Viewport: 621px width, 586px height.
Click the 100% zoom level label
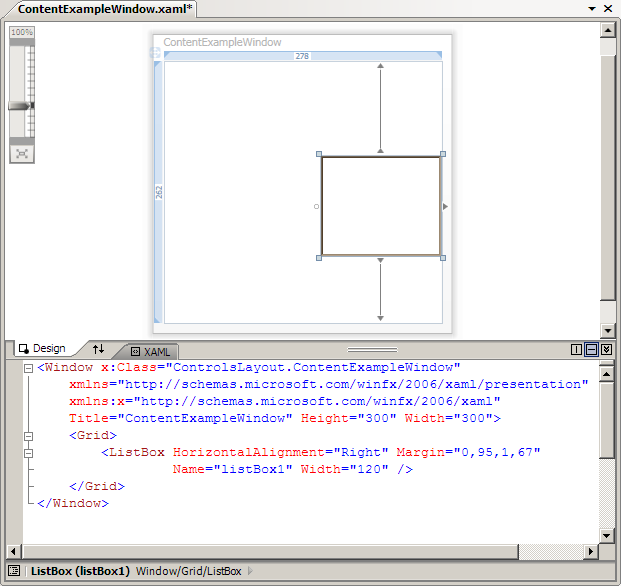coord(22,32)
